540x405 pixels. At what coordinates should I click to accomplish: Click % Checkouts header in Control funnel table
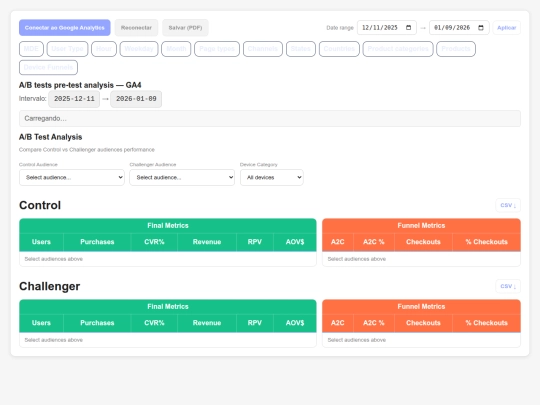pyautogui.click(x=487, y=242)
